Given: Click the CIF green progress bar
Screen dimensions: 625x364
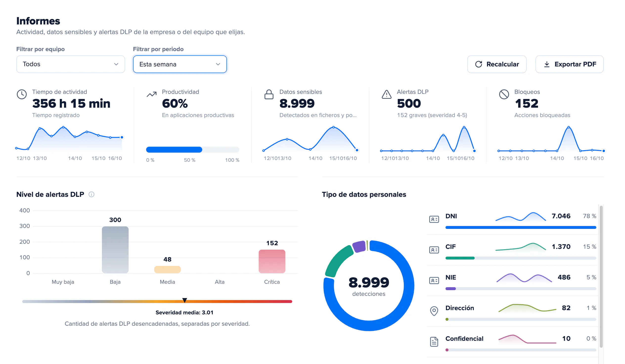Looking at the screenshot, I should [460, 258].
